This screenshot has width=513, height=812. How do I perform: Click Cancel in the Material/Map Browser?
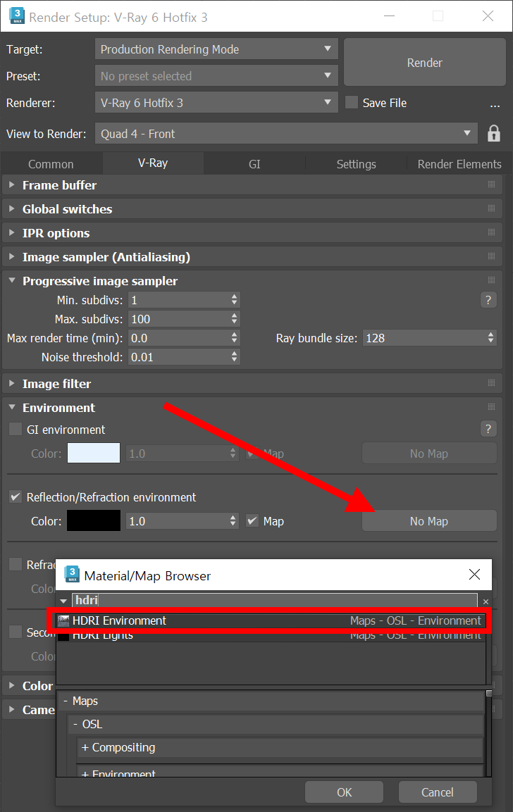click(x=438, y=792)
